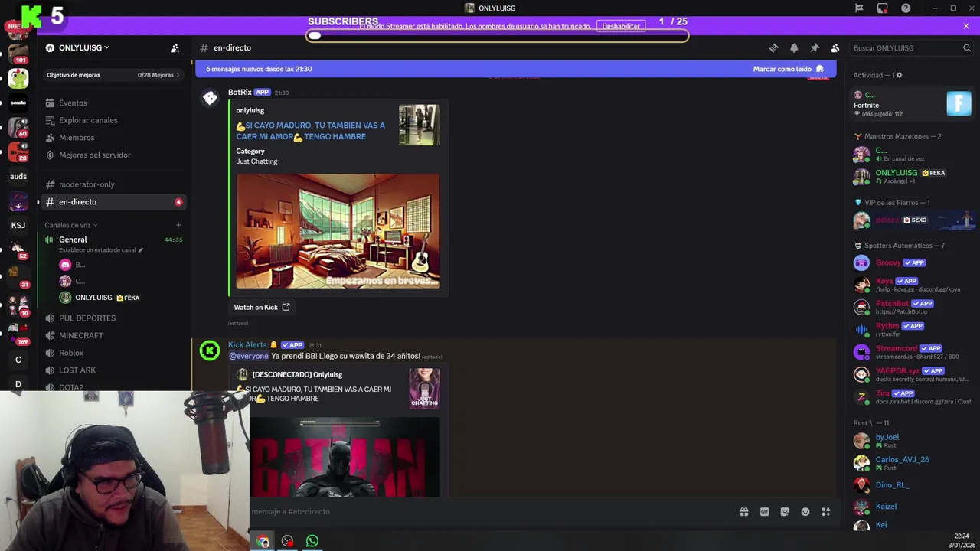Open the help question mark icon
980x551 pixels.
pyautogui.click(x=906, y=8)
